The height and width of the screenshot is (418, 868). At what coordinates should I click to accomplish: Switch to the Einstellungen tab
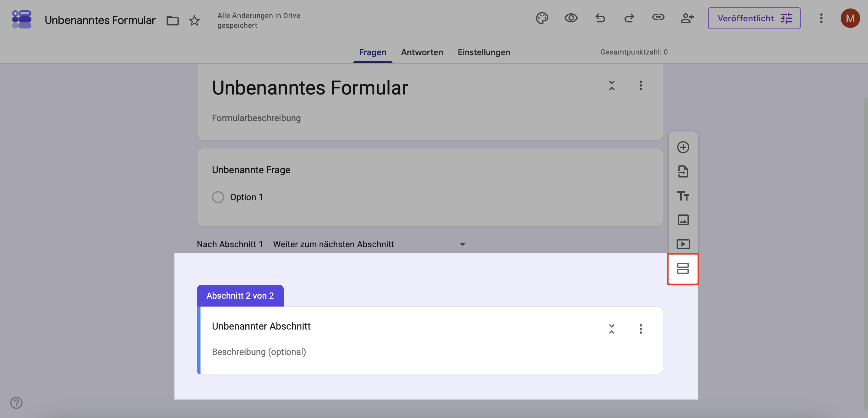coord(484,52)
